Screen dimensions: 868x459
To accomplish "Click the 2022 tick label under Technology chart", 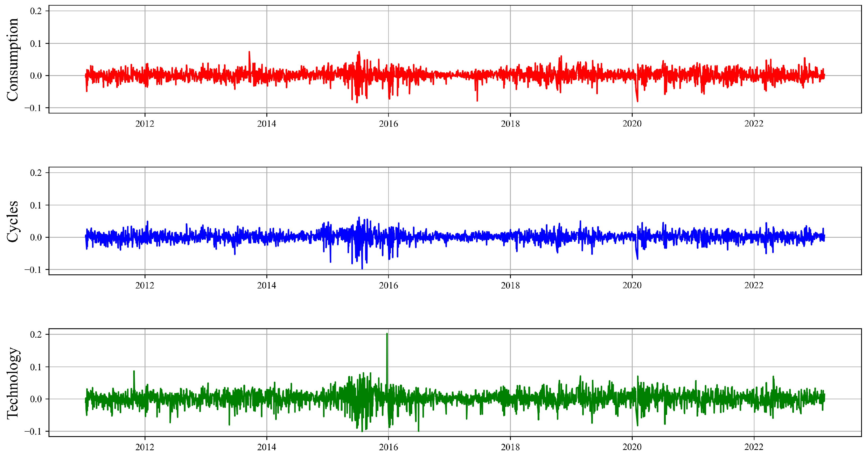I will (754, 447).
